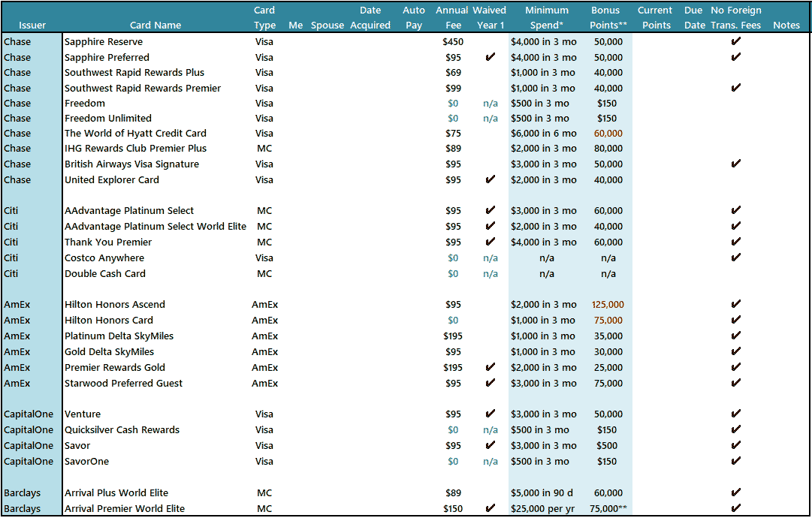Click $0 annual fee for Hilton Honors Card
This screenshot has width=812, height=518.
453,320
